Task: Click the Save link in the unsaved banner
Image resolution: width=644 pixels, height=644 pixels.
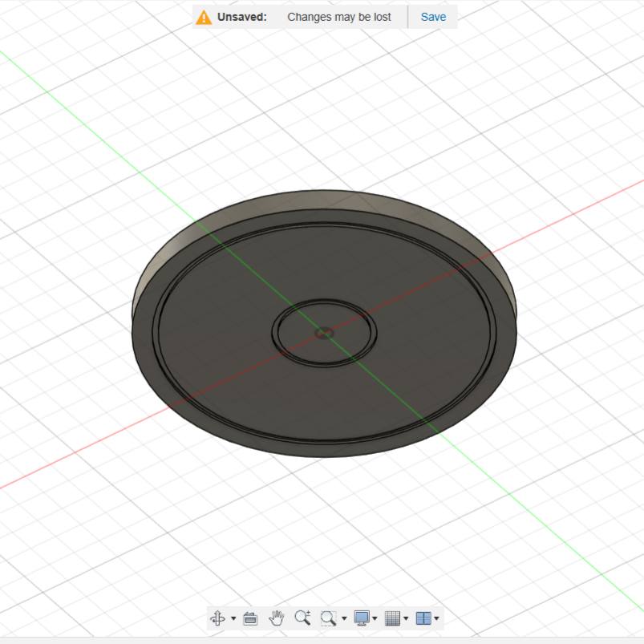Action: tap(433, 17)
